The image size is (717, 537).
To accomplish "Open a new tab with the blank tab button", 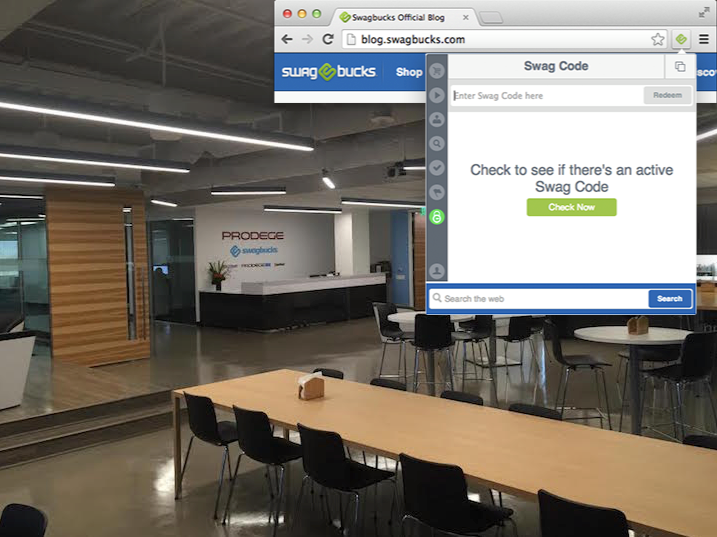I will pyautogui.click(x=492, y=18).
